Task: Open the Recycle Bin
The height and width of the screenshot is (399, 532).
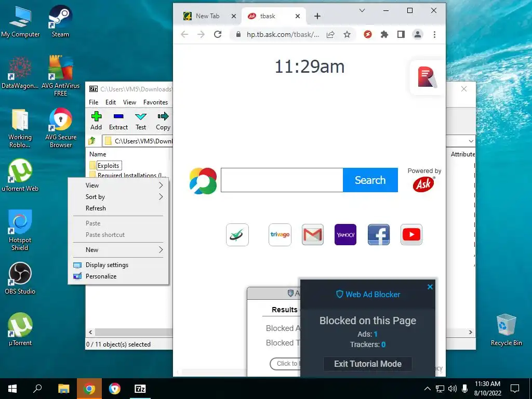Action: point(506,330)
